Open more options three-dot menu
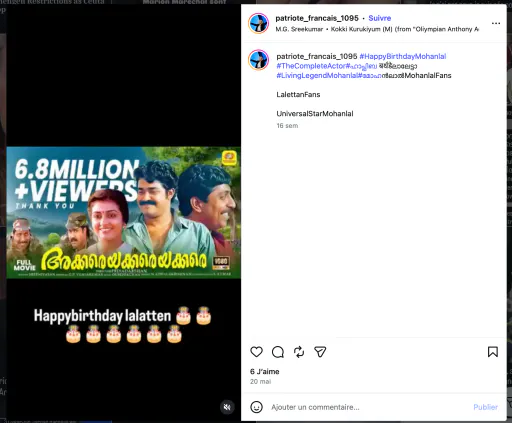Screen dimensions: 512x423 tap(496, 23)
